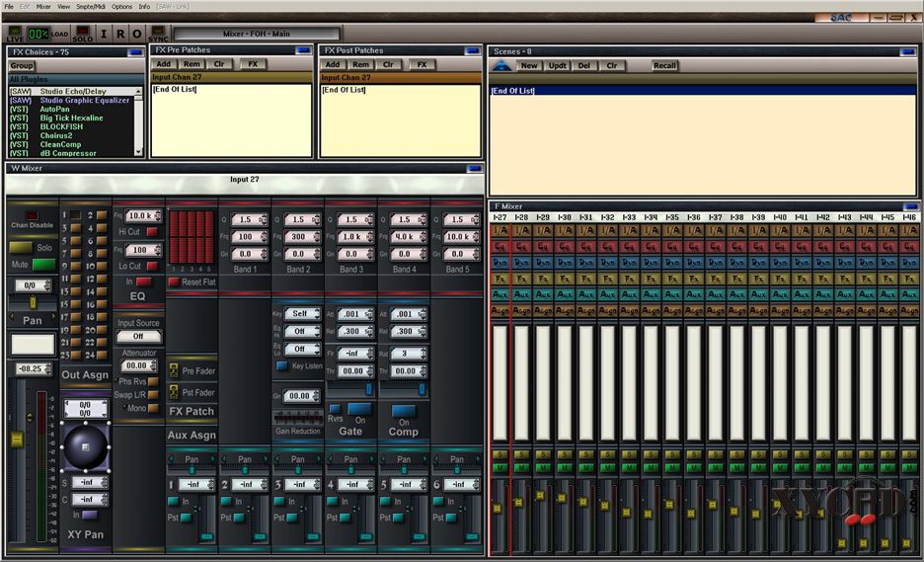Open the View menu
The height and width of the screenshot is (562, 924).
[x=63, y=7]
